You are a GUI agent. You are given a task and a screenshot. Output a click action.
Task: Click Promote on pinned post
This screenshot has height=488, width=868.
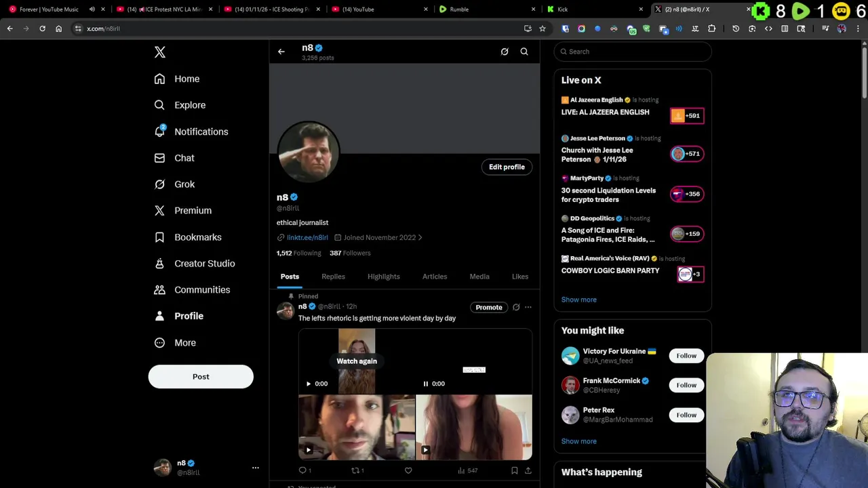coord(489,308)
